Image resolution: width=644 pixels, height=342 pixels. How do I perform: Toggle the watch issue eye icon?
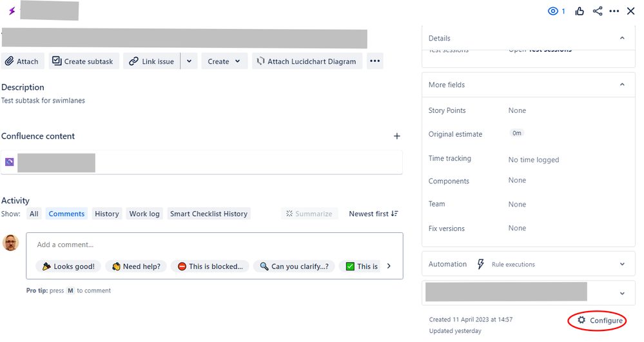coord(553,11)
